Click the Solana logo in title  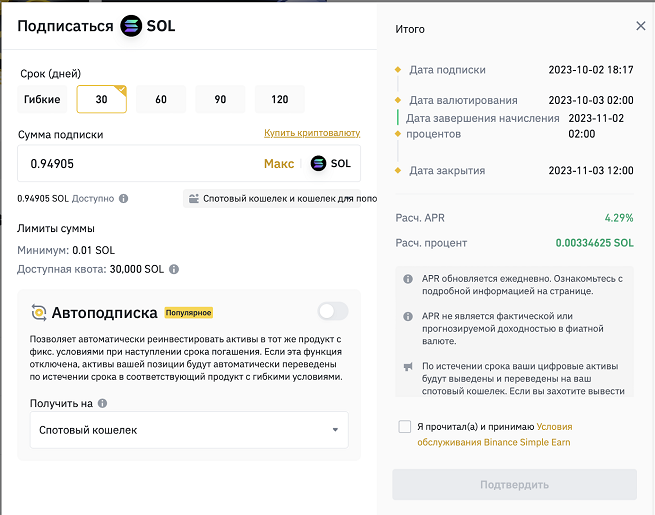click(x=131, y=25)
